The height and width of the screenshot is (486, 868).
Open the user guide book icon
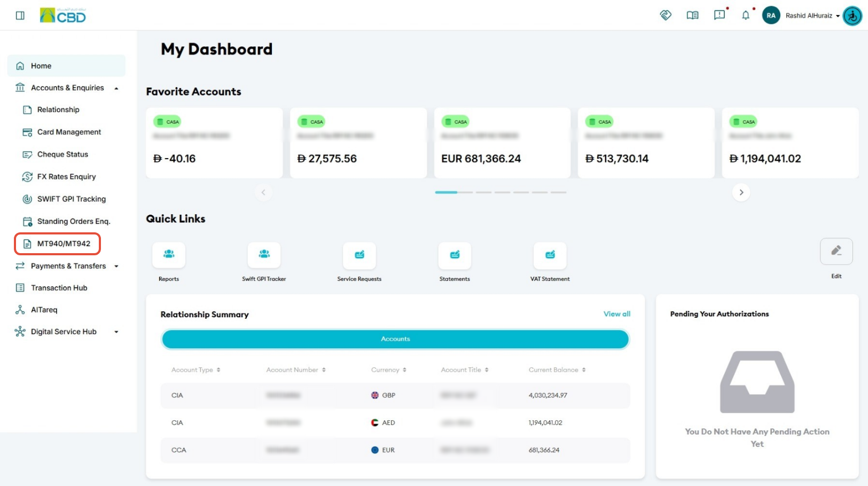click(692, 15)
